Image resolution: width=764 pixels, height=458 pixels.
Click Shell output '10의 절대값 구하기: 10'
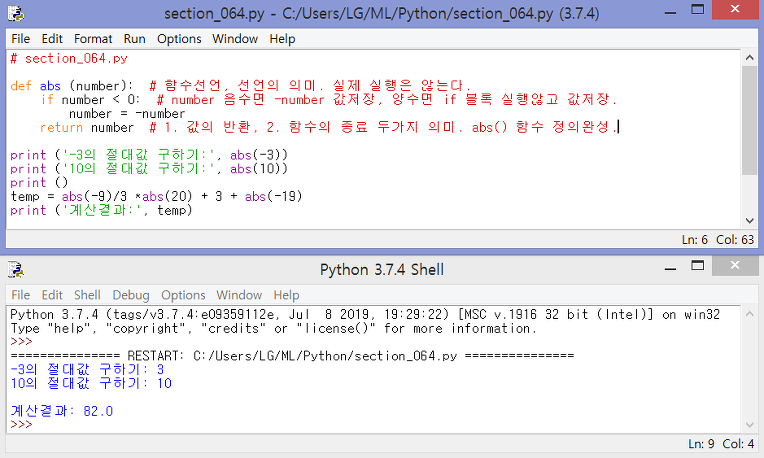point(91,383)
